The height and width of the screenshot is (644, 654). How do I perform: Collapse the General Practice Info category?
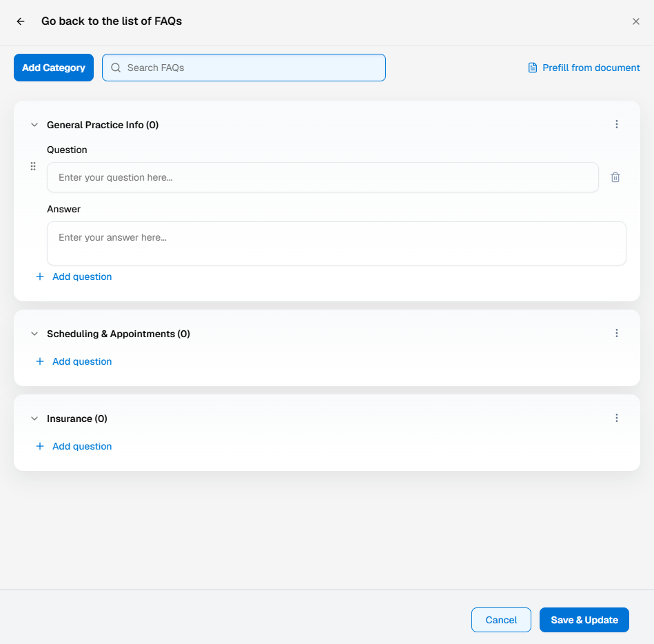click(x=34, y=125)
